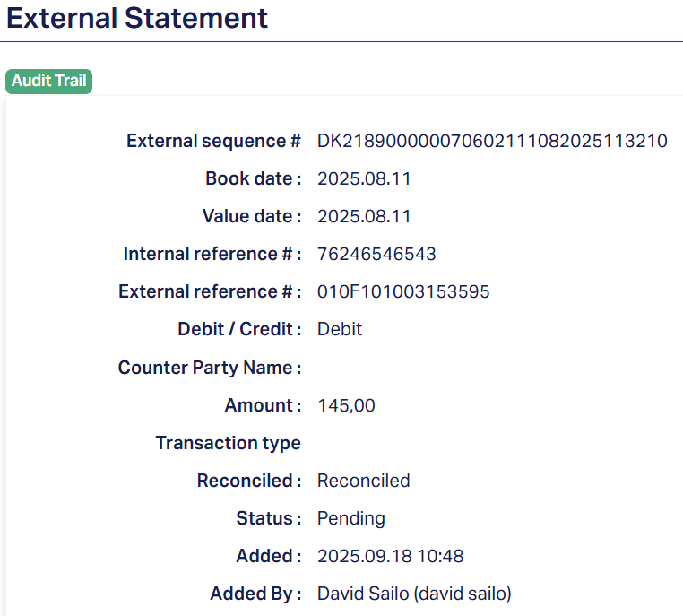683x616 pixels.
Task: Click the added timestamp 2025.09.18 10:48
Action: [390, 556]
